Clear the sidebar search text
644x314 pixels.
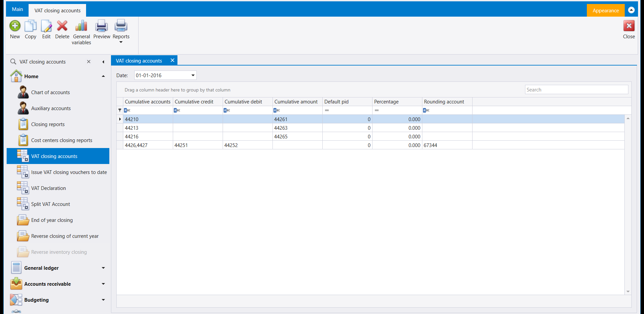pos(89,62)
